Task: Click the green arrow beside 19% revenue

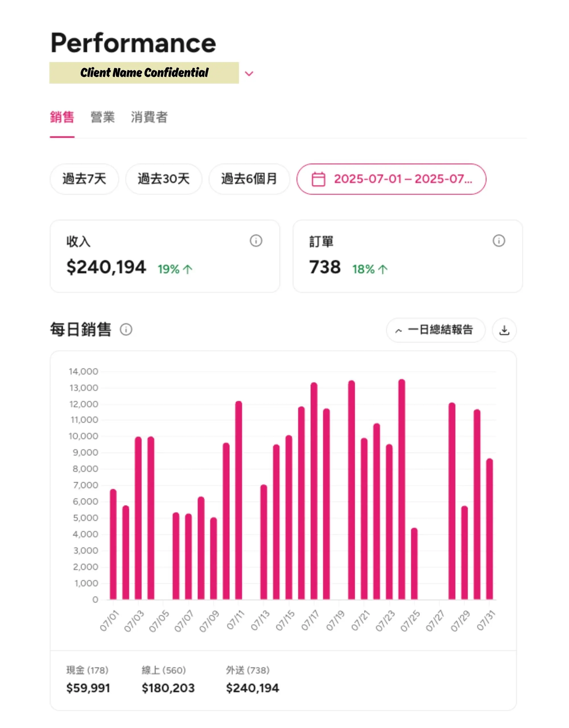Action: (188, 269)
